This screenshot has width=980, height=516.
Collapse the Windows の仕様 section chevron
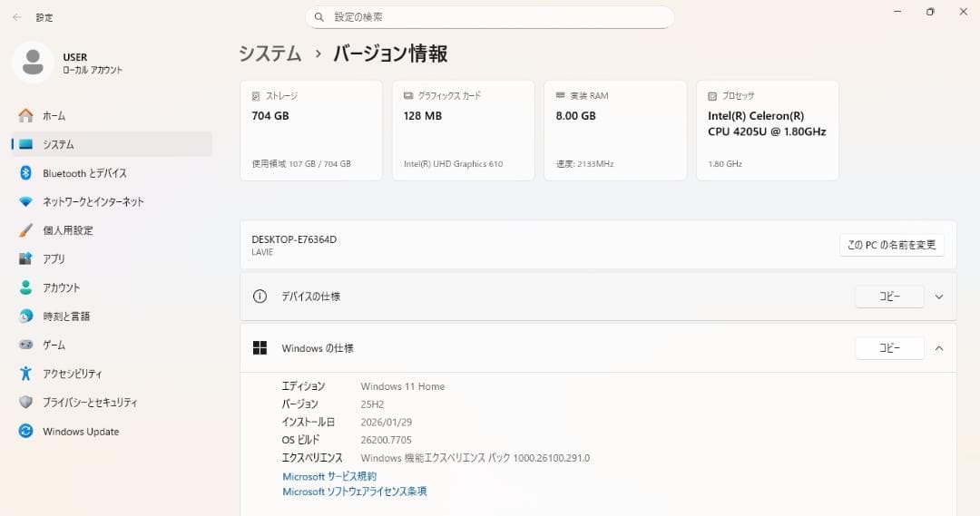coord(939,348)
